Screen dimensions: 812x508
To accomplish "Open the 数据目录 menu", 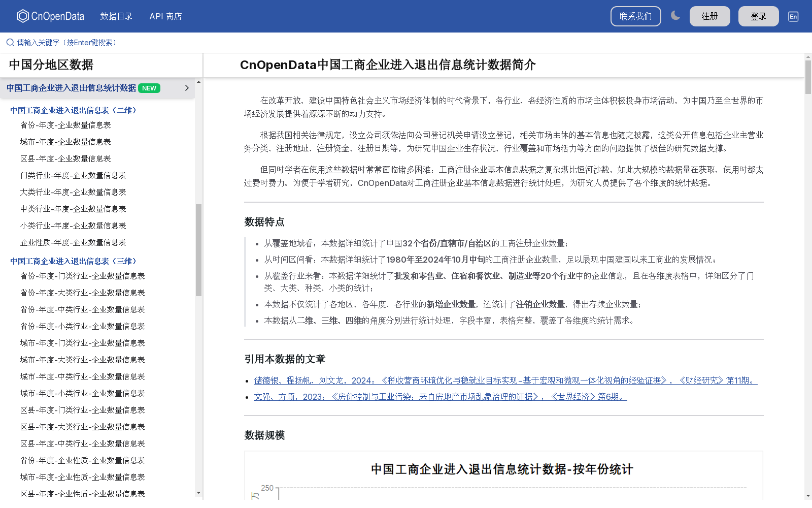I will pyautogui.click(x=116, y=16).
